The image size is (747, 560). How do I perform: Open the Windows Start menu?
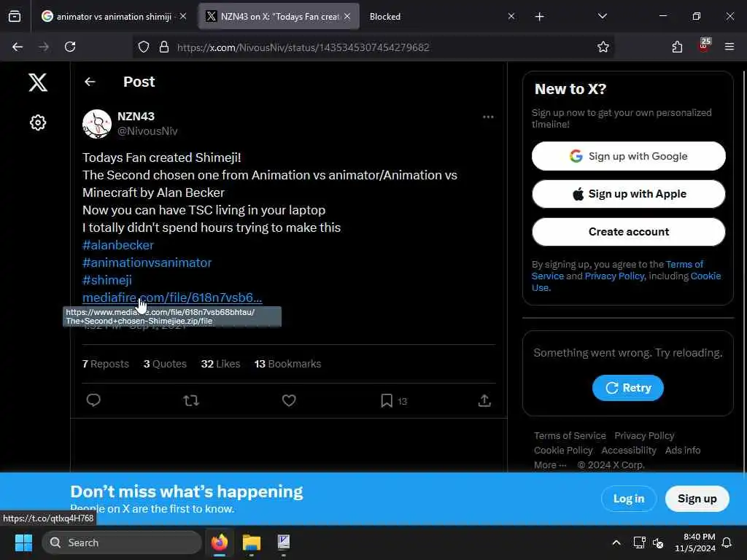click(23, 542)
